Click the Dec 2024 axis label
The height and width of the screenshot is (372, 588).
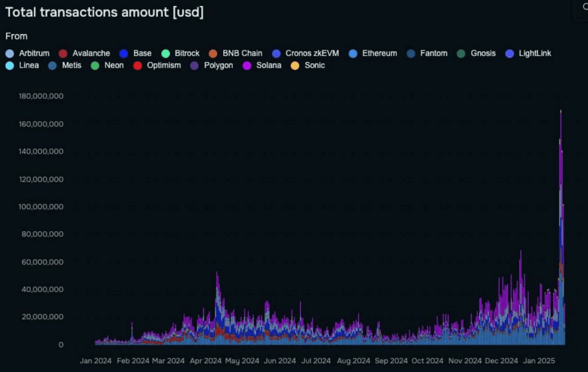tap(501, 361)
